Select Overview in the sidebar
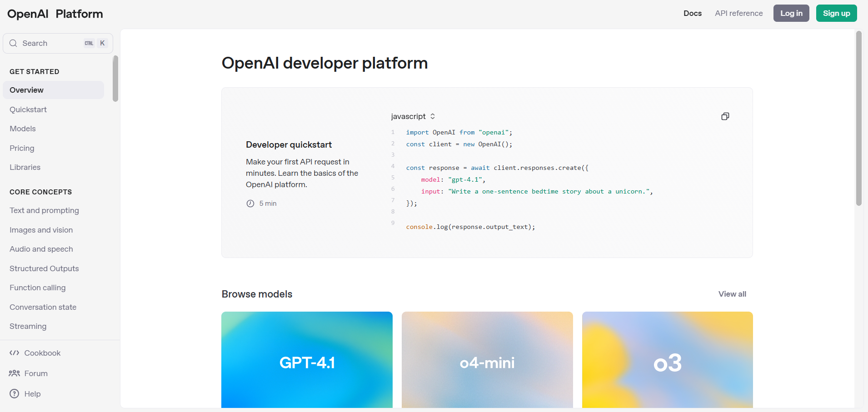 click(53, 90)
